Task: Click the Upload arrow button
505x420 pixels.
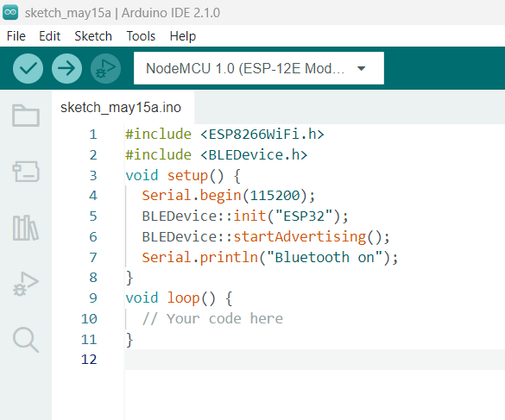Action: coord(66,68)
